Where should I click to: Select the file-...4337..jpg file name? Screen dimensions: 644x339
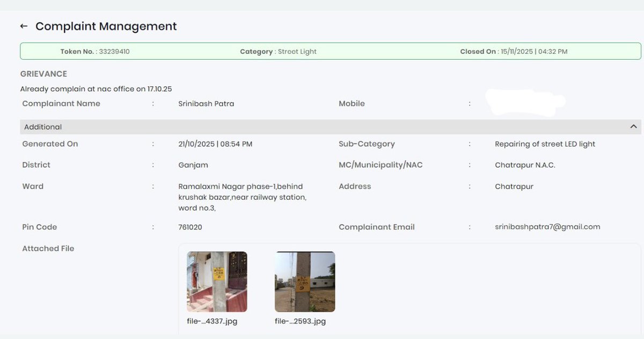click(212, 321)
